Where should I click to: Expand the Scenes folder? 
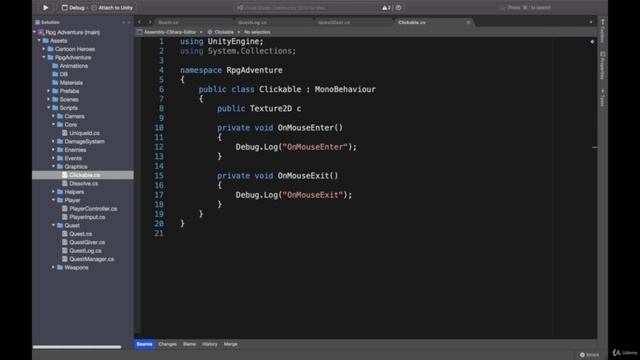pos(49,99)
